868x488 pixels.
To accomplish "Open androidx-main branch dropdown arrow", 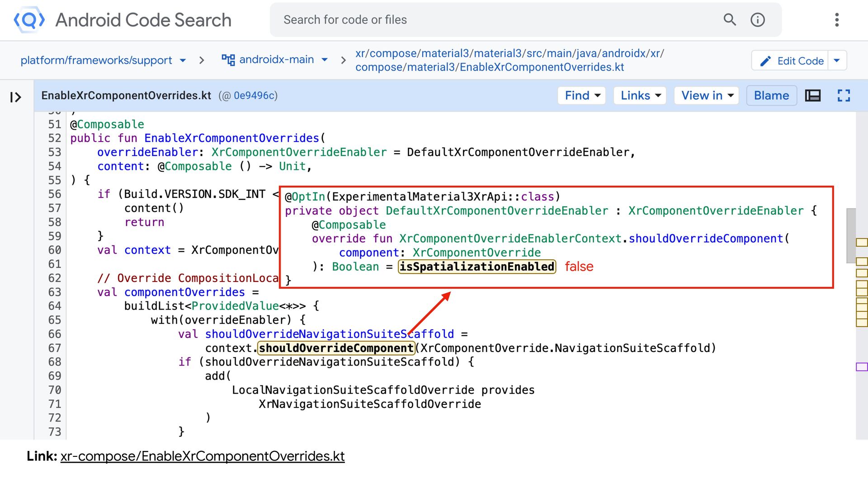I will tap(325, 60).
